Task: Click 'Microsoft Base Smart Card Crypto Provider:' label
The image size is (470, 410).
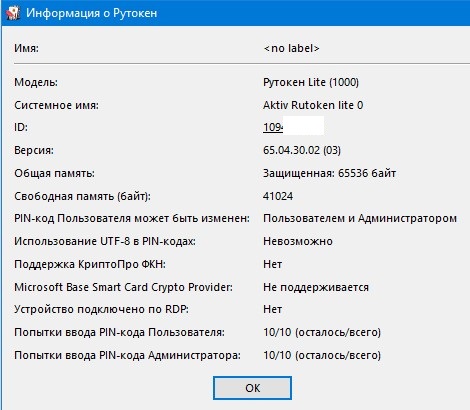Action: [x=123, y=287]
